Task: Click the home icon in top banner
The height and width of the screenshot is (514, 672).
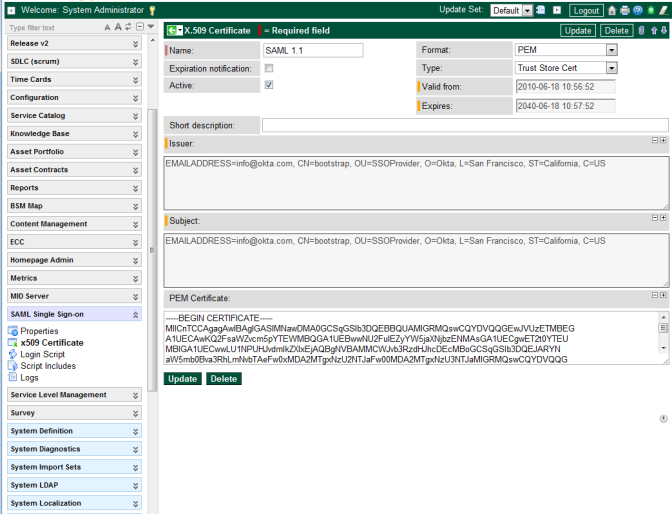Action: 612,10
